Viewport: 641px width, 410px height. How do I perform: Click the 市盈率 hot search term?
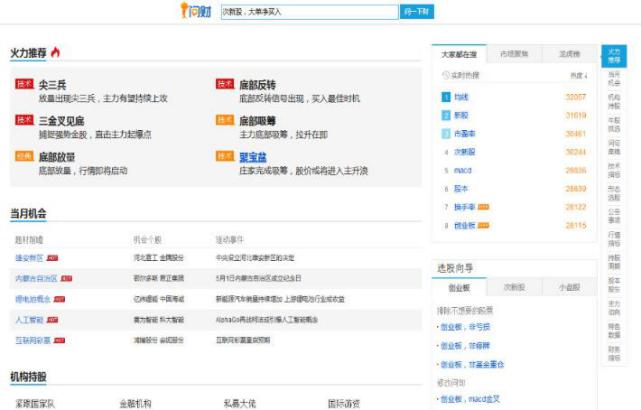point(464,133)
